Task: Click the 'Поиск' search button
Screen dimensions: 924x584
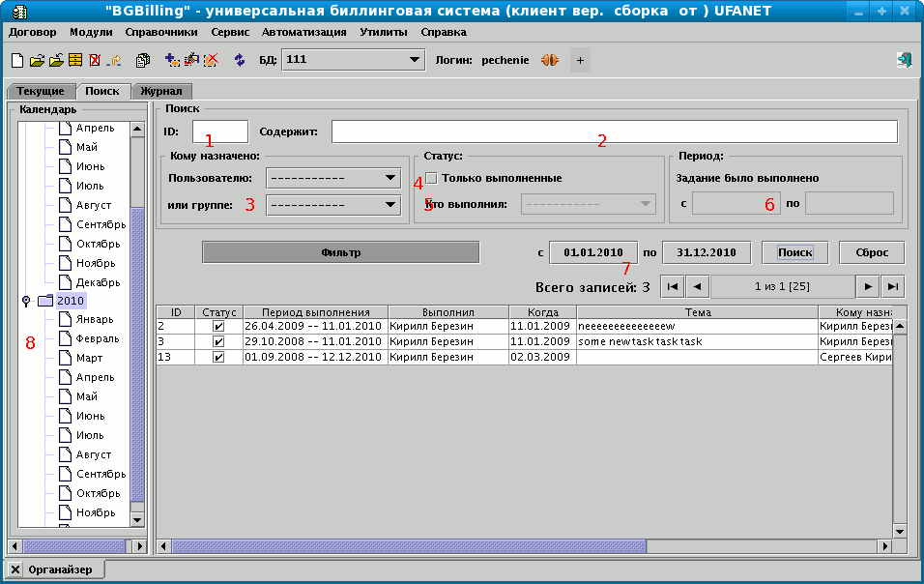Action: click(x=794, y=252)
